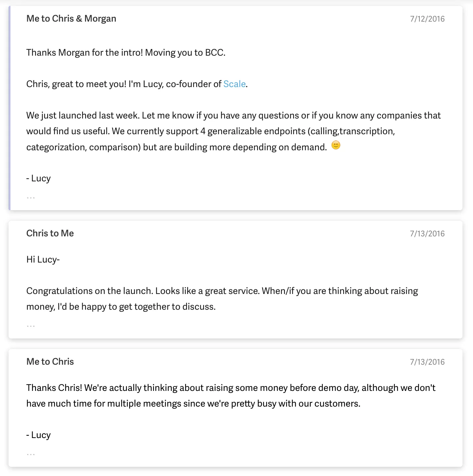This screenshot has width=473, height=476.
Task: Click the Scale hyperlink in Lucy's intro
Action: point(234,84)
